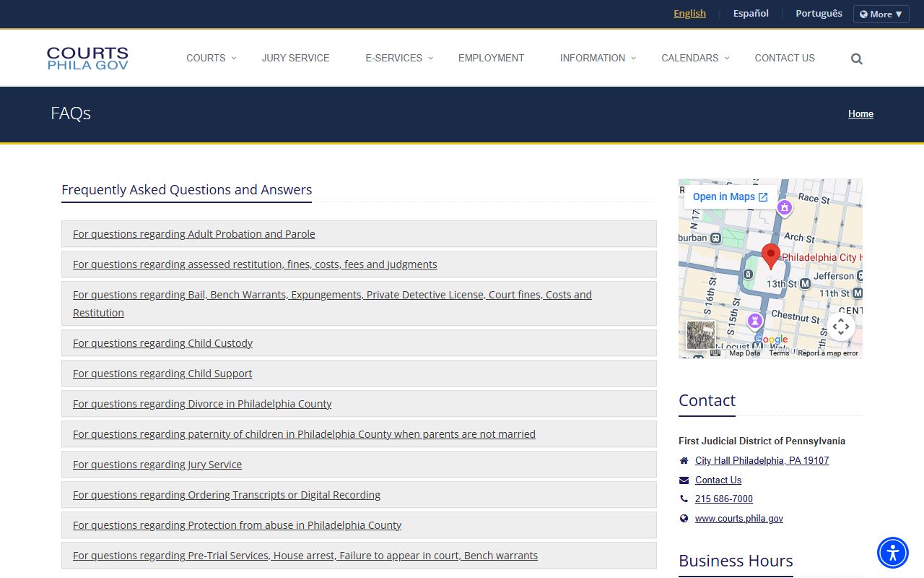This screenshot has height=578, width=924.
Task: Go to the Employment page
Action: point(491,58)
